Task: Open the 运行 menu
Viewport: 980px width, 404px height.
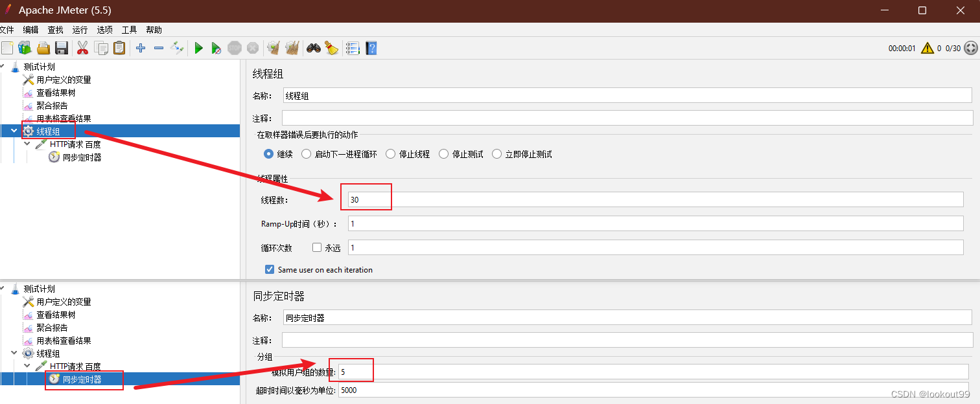Action: click(x=80, y=30)
